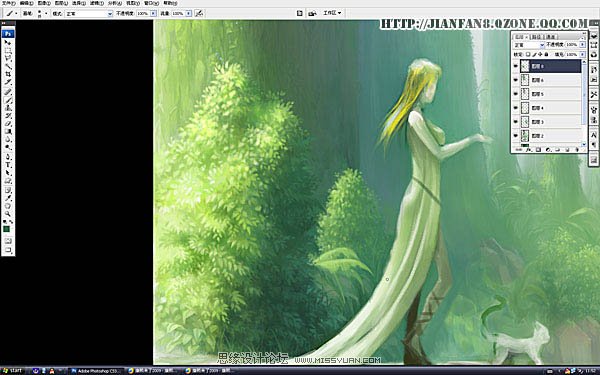The height and width of the screenshot is (375, 600).
Task: Select the Eyedropper tool
Action: [x=8, y=197]
